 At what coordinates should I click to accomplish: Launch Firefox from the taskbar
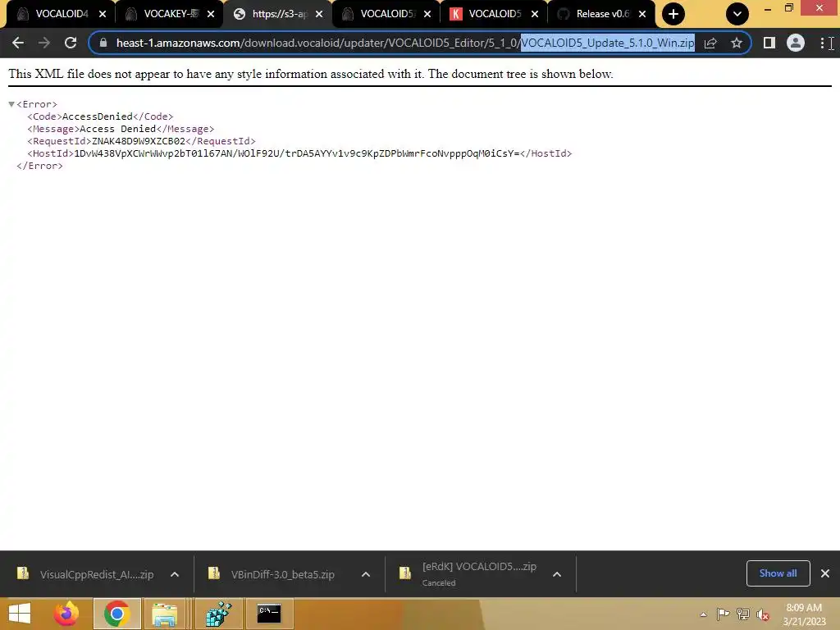pos(66,614)
